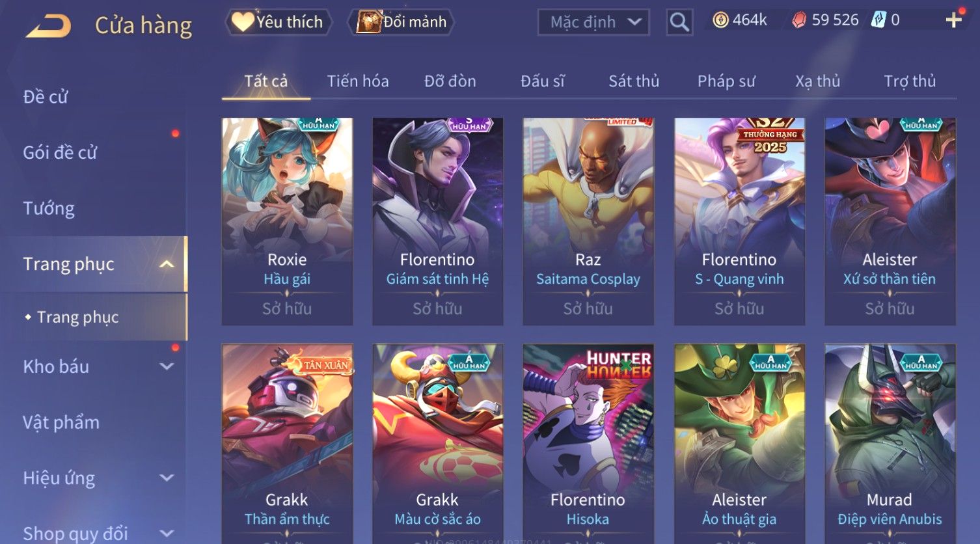Click the chest icon in Đổi mảnh
Viewport: 980px width, 544px height.
[x=369, y=22]
